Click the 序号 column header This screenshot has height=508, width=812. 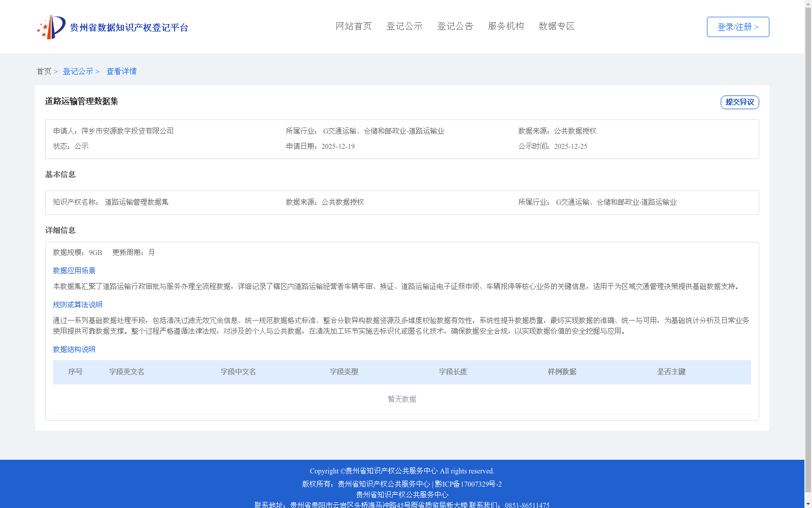(76, 372)
